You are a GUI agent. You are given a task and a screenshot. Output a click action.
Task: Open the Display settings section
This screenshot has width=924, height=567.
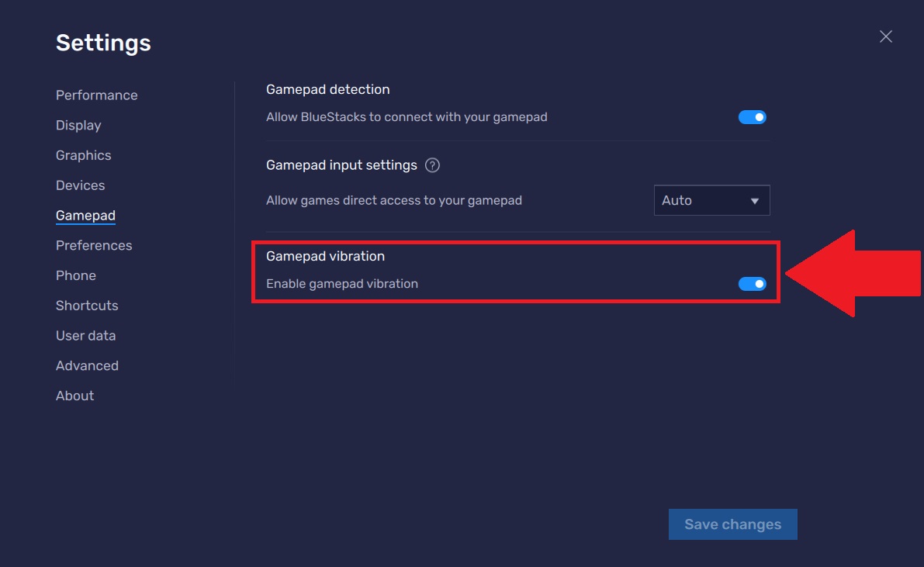pyautogui.click(x=78, y=125)
